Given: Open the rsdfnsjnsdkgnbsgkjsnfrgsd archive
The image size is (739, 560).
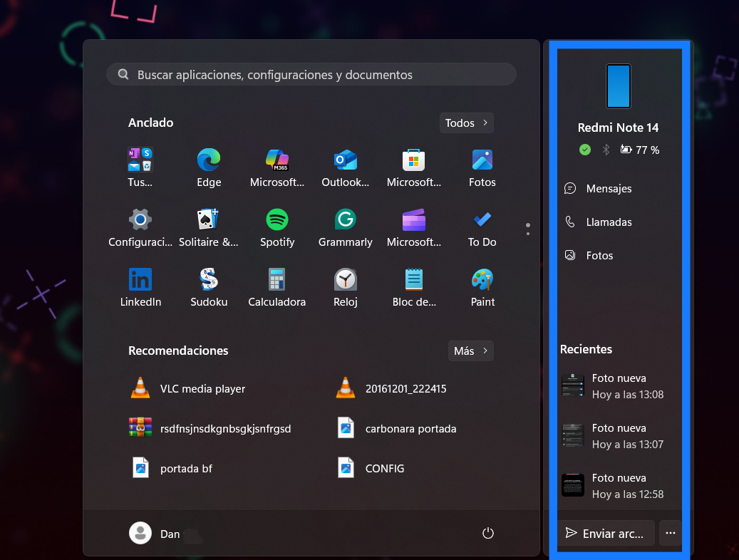Looking at the screenshot, I should (x=210, y=428).
